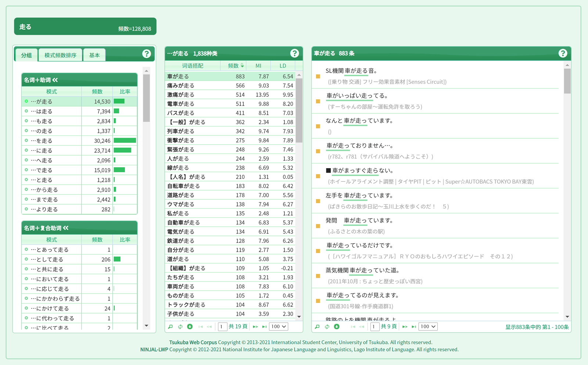
Task: Collapse the 名词+复合助词 group
Action: click(66, 228)
